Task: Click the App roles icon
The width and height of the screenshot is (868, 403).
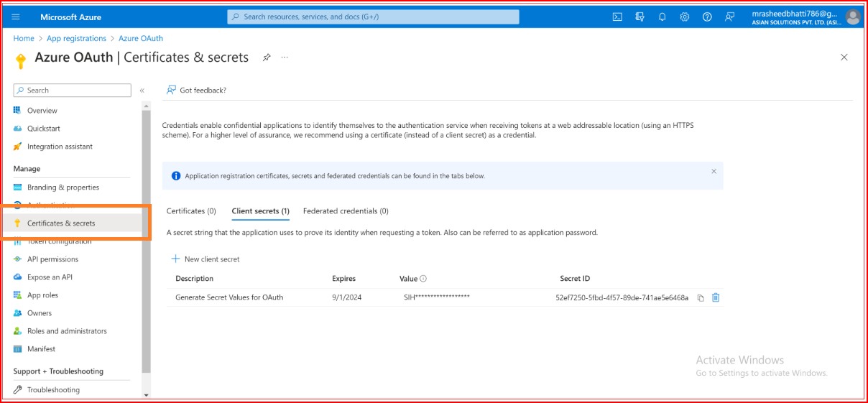Action: tap(17, 295)
